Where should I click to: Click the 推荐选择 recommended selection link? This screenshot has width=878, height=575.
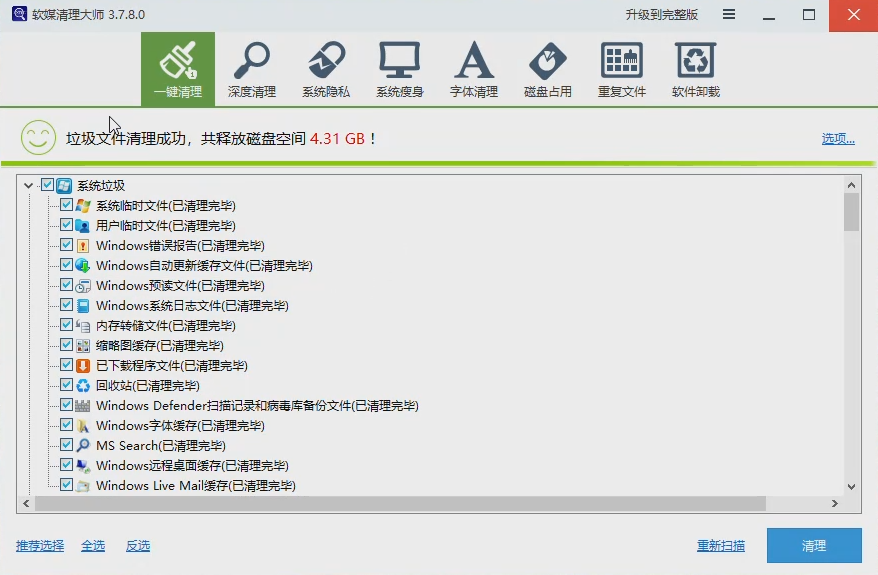click(40, 546)
